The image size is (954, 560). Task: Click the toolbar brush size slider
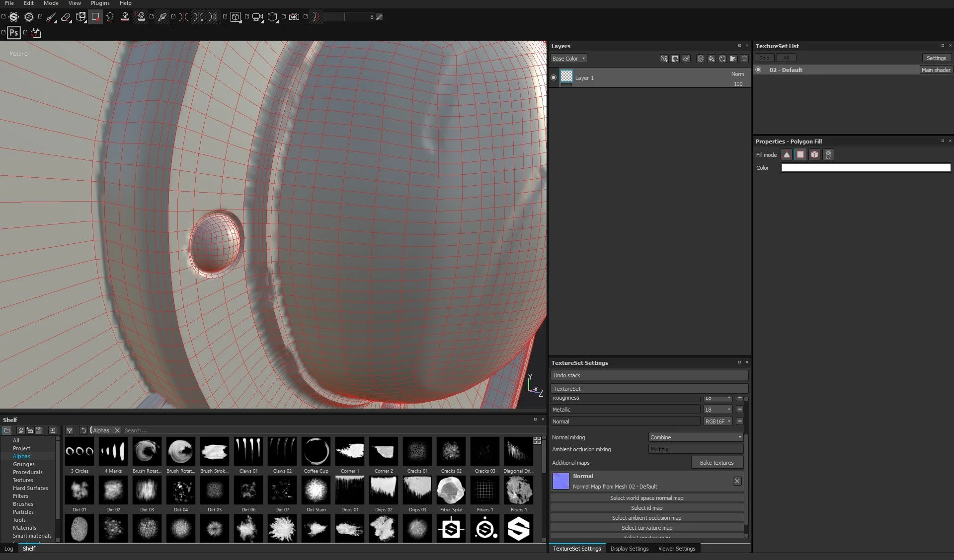coord(349,17)
